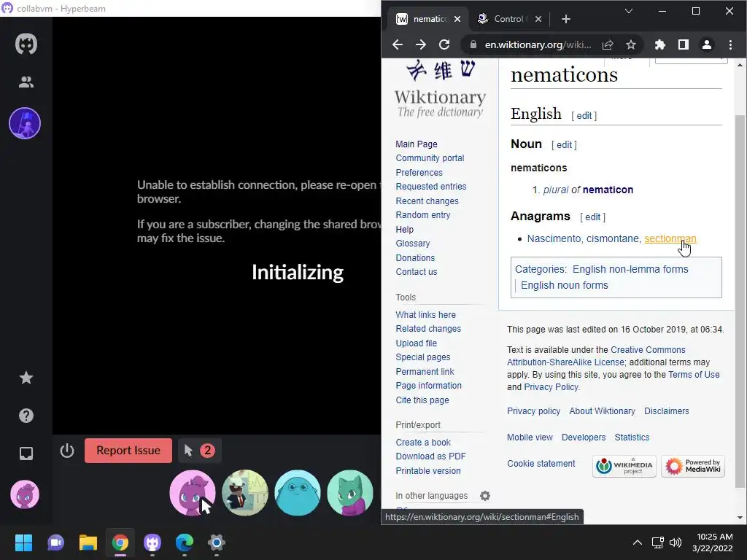The image size is (747, 560).
Task: Reload the Wiktionary page
Action: [444, 44]
